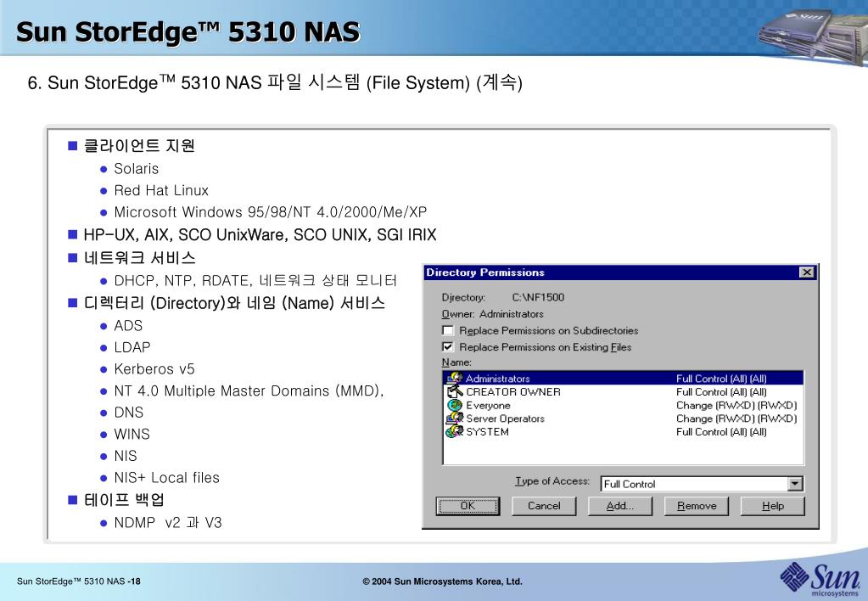Click the Solaris bullet text
This screenshot has width=868, height=601.
[x=136, y=168]
